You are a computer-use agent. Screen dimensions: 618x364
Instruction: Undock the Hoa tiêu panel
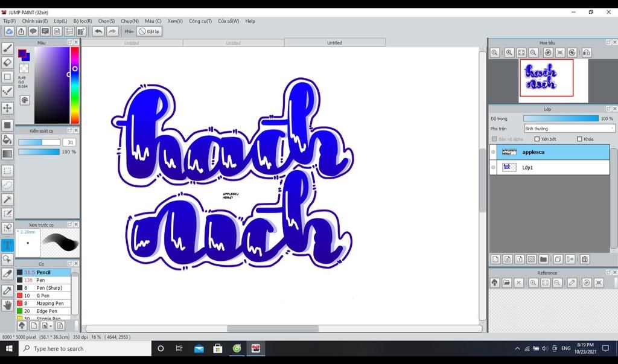click(x=608, y=42)
